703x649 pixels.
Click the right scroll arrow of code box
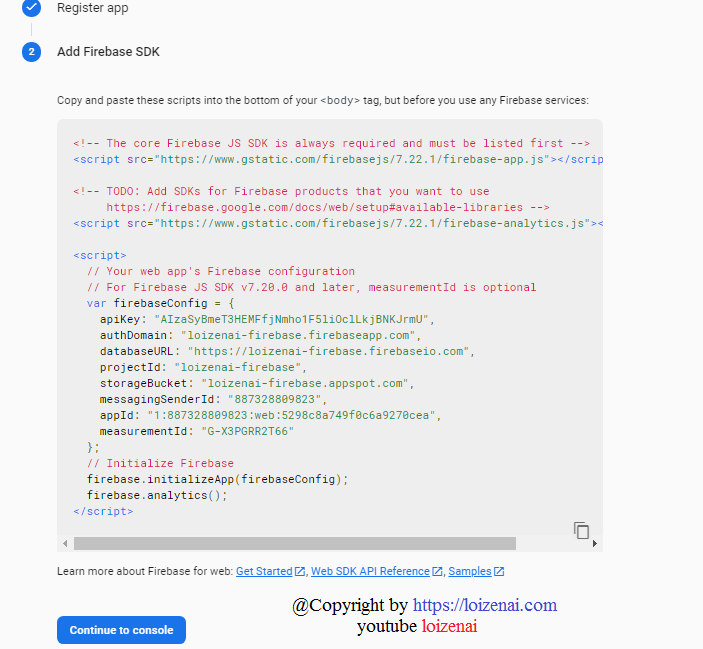tap(595, 544)
